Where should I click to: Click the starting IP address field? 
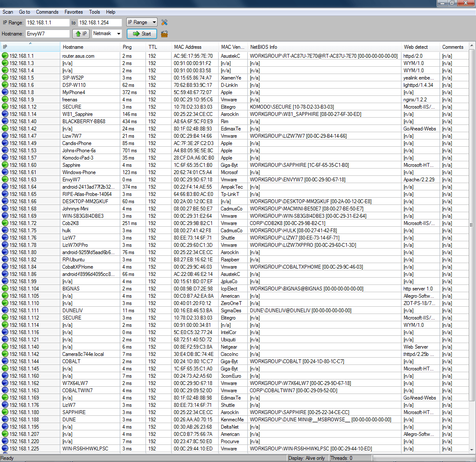pyautogui.click(x=47, y=22)
